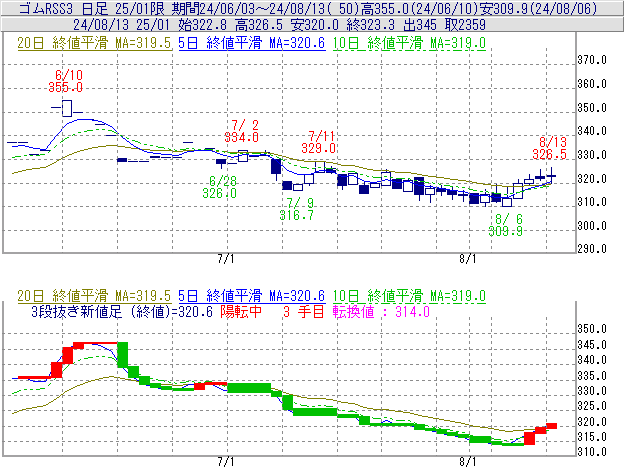Viewport: 624px width, 475px height.
Task: Click the last red block in lower chart
Action: [551, 426]
